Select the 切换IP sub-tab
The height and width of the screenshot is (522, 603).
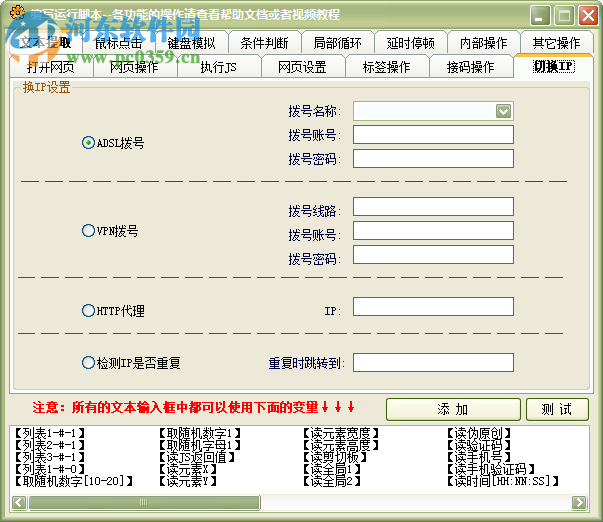(x=554, y=66)
